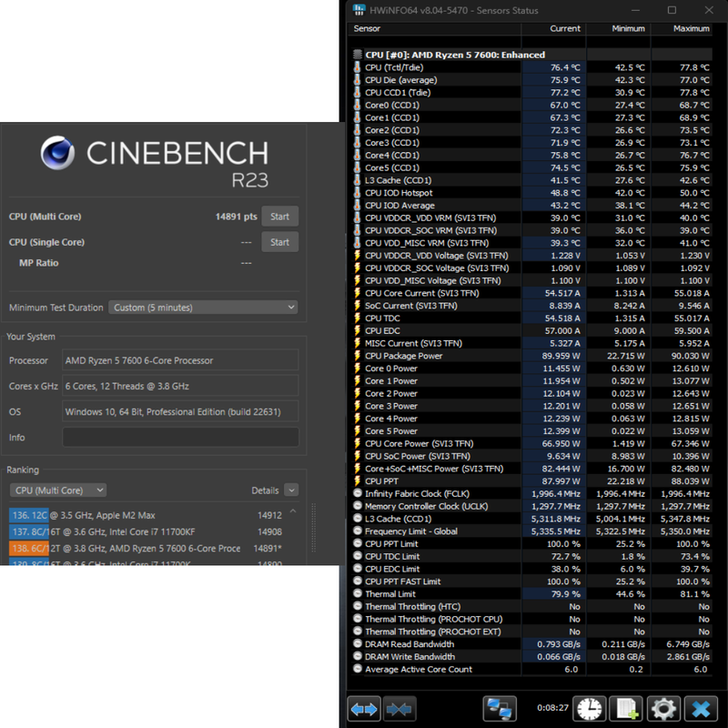The image size is (728, 728).
Task: Click the 'CPU VDDCR_VDD Voltage (SVI3 TFN)' row
Action: 532,256
